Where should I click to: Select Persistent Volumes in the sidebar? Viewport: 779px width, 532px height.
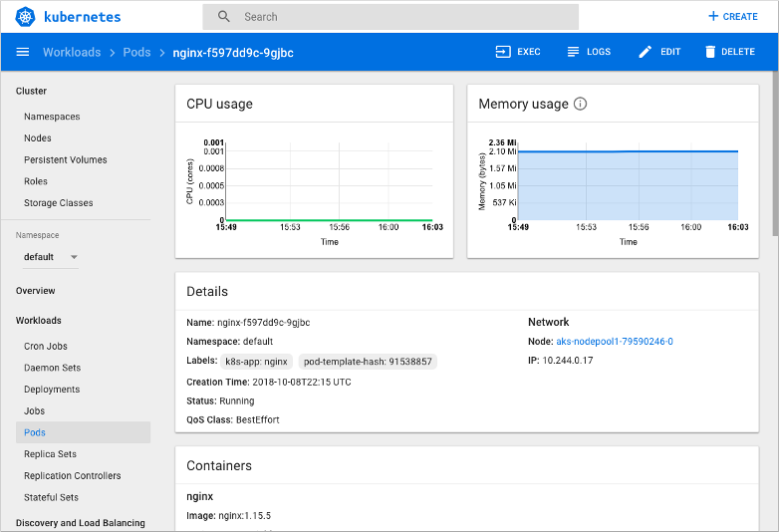pos(65,159)
